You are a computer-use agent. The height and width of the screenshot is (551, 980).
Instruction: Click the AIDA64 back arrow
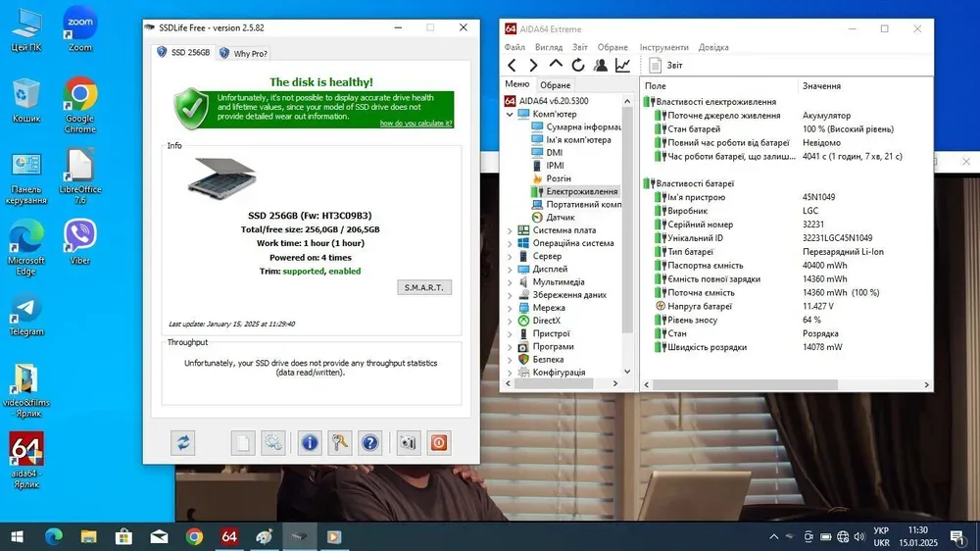512,66
